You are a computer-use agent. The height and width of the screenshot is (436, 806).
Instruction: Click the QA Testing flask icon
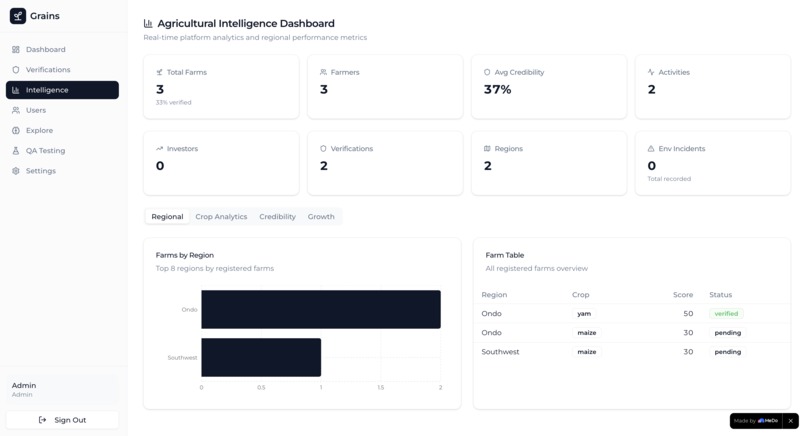(x=15, y=151)
